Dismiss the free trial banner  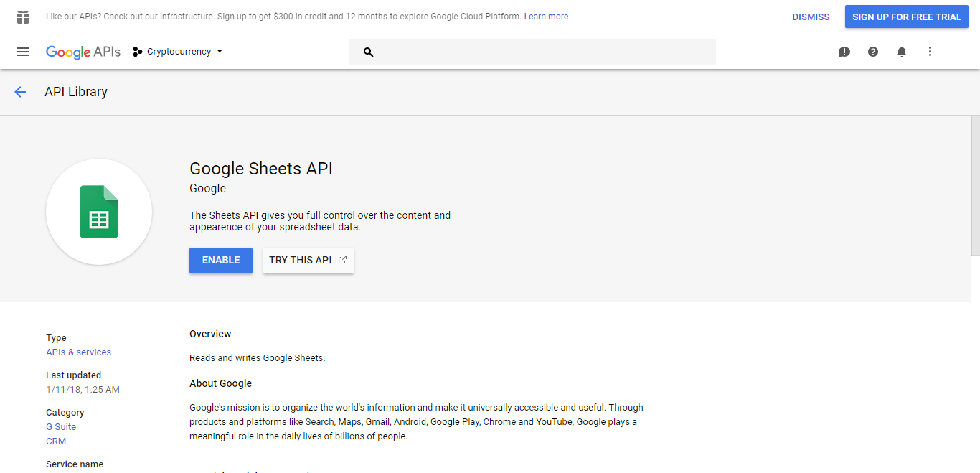810,16
